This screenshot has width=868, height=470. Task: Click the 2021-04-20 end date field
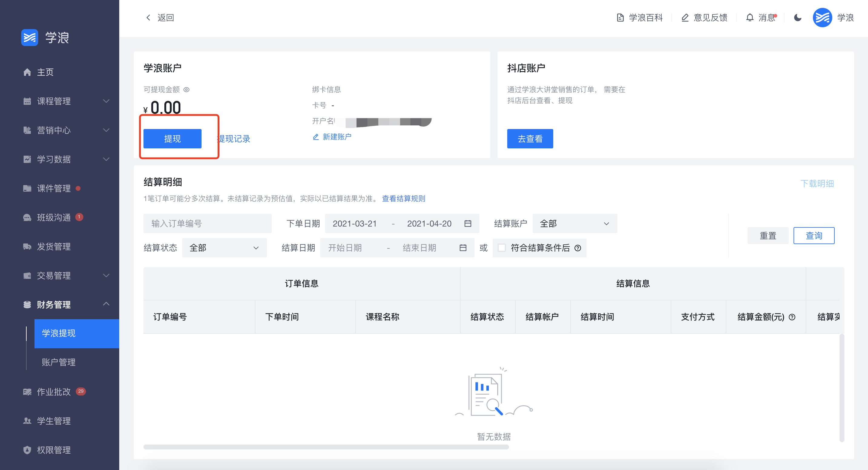click(429, 223)
